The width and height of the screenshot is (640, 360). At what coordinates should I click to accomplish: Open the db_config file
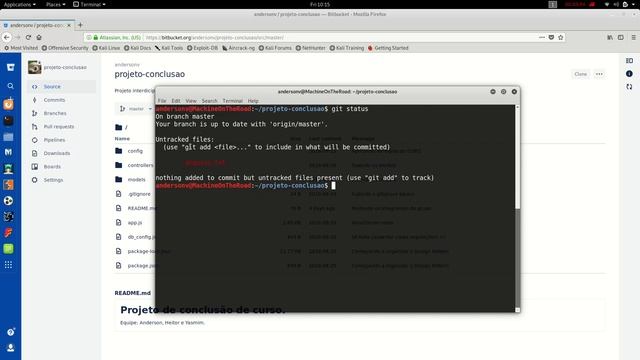tap(141, 237)
